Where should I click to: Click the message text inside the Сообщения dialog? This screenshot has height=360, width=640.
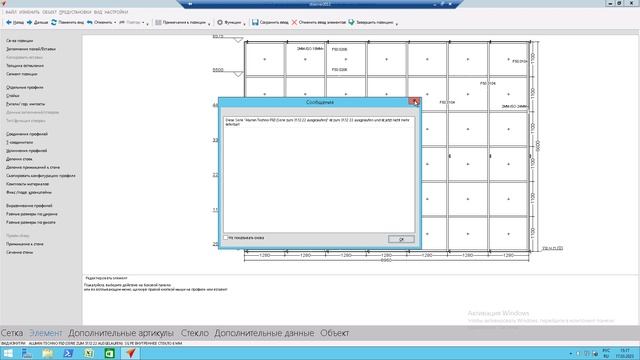pyautogui.click(x=318, y=122)
